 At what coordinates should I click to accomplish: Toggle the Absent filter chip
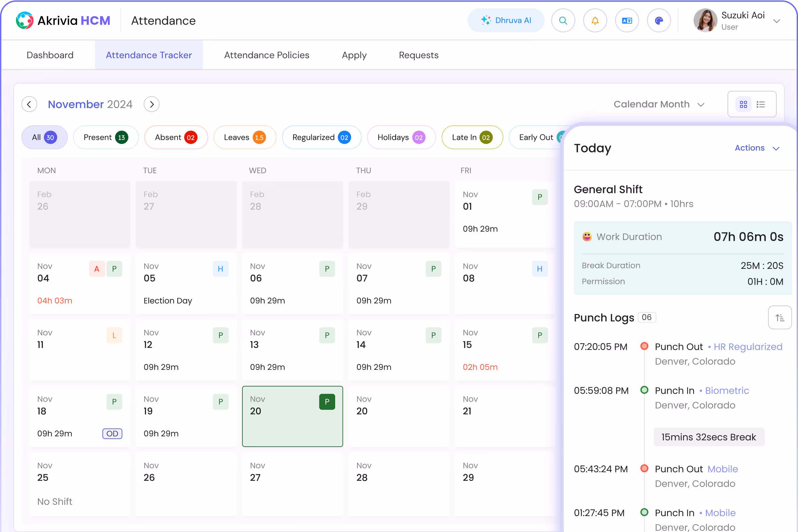tap(176, 138)
